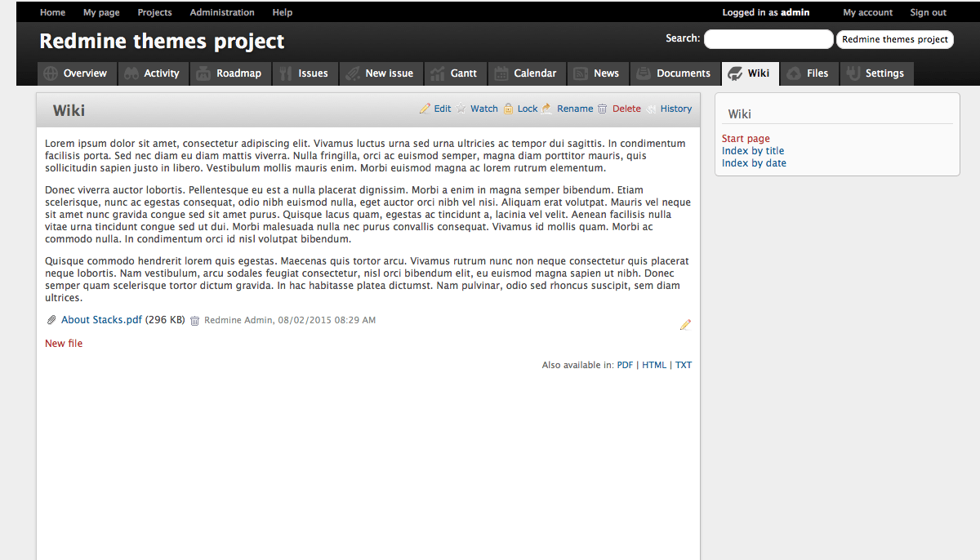Viewport: 980px width, 560px height.
Task: Open Index by date in the sidebar
Action: [x=754, y=163]
